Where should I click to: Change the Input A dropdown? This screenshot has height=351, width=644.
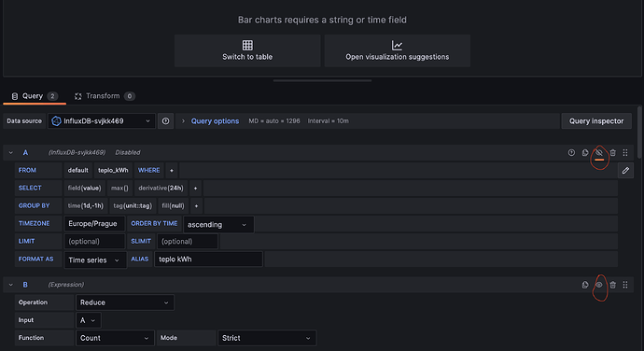point(89,320)
